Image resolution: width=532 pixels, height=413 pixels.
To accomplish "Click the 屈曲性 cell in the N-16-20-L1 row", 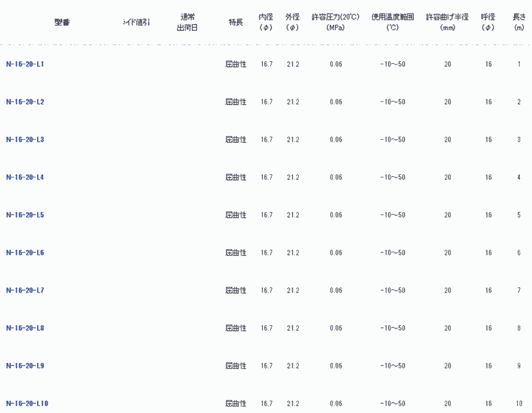I will tap(236, 64).
